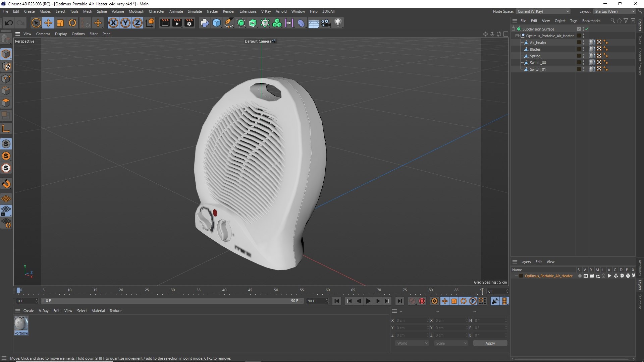Open the MoGraph menu

point(136,11)
